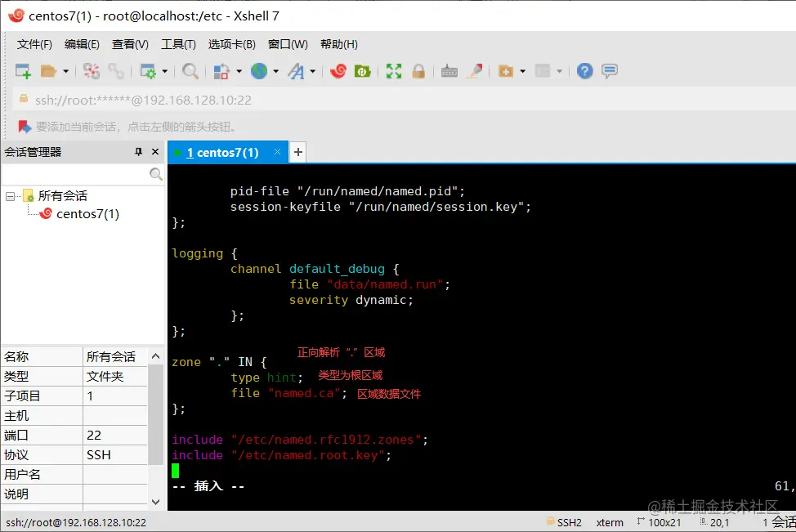This screenshot has width=796, height=532.
Task: Launch the green Xftp file transfer icon
Action: coord(363,71)
